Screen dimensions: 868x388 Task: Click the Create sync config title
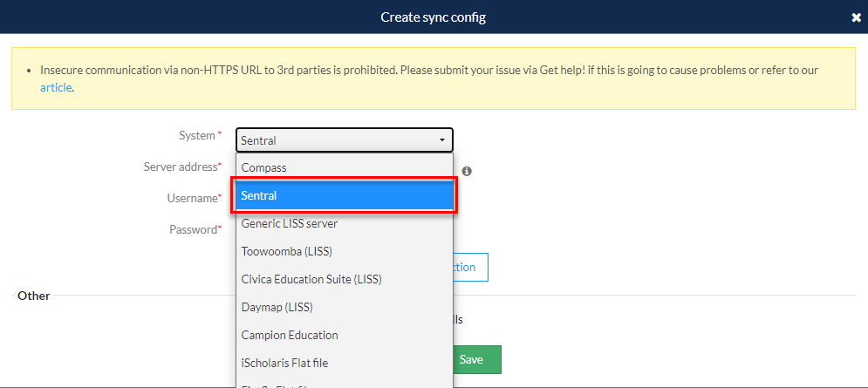pos(434,17)
